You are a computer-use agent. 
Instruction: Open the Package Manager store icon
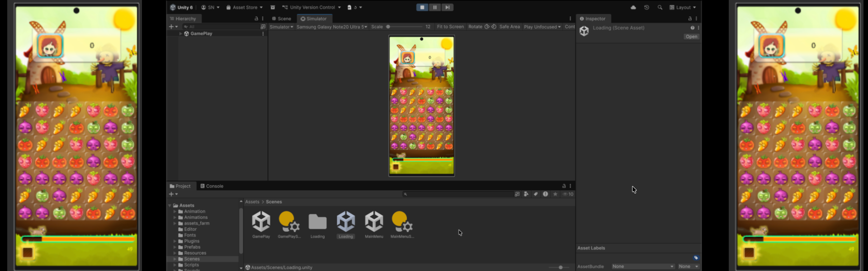coord(273,7)
